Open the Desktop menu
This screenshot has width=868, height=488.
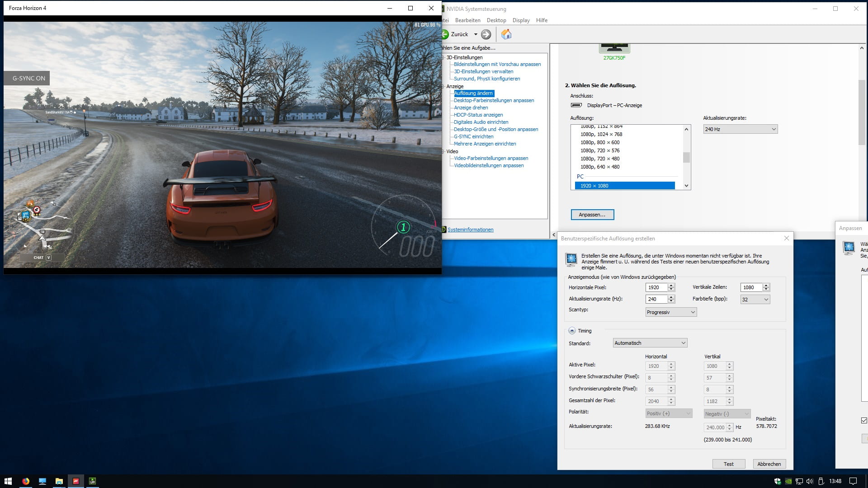pos(496,20)
